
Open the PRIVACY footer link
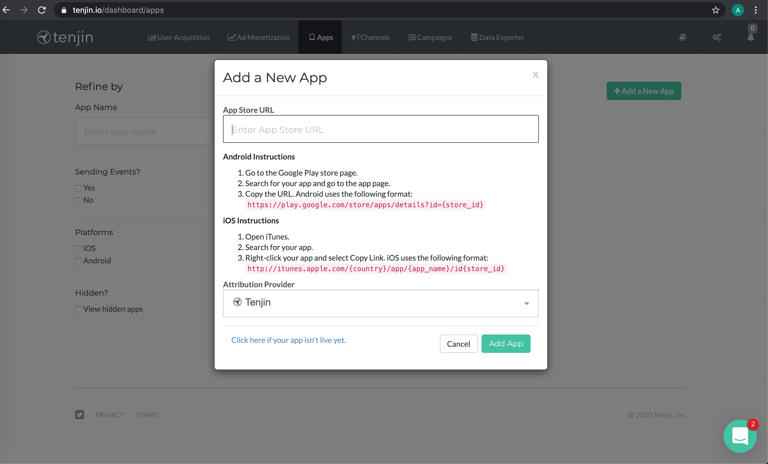tap(110, 415)
